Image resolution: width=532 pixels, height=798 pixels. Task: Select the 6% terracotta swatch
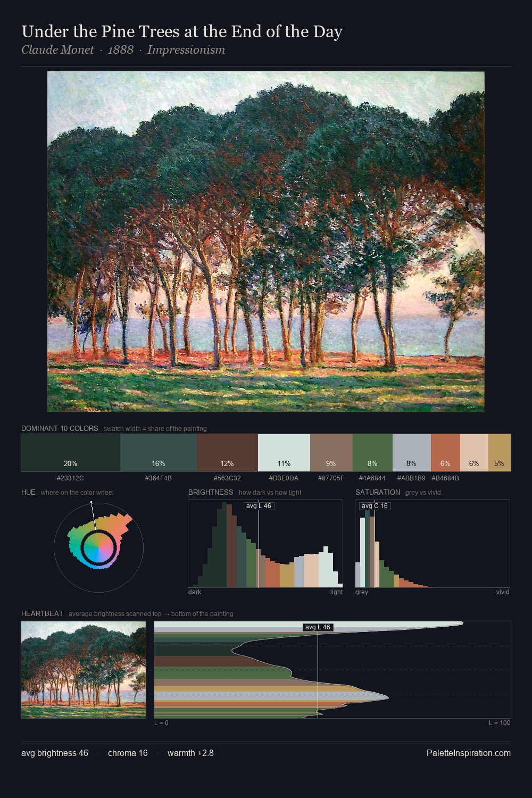pos(445,453)
